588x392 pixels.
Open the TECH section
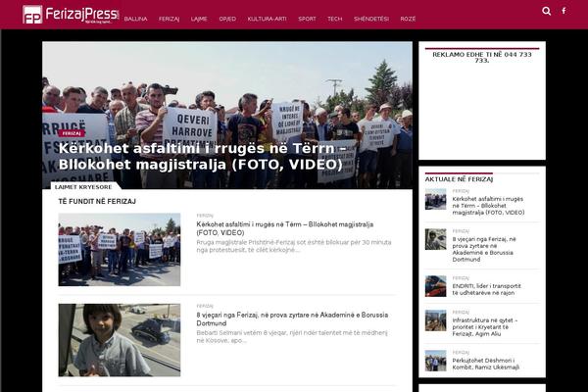(x=335, y=19)
